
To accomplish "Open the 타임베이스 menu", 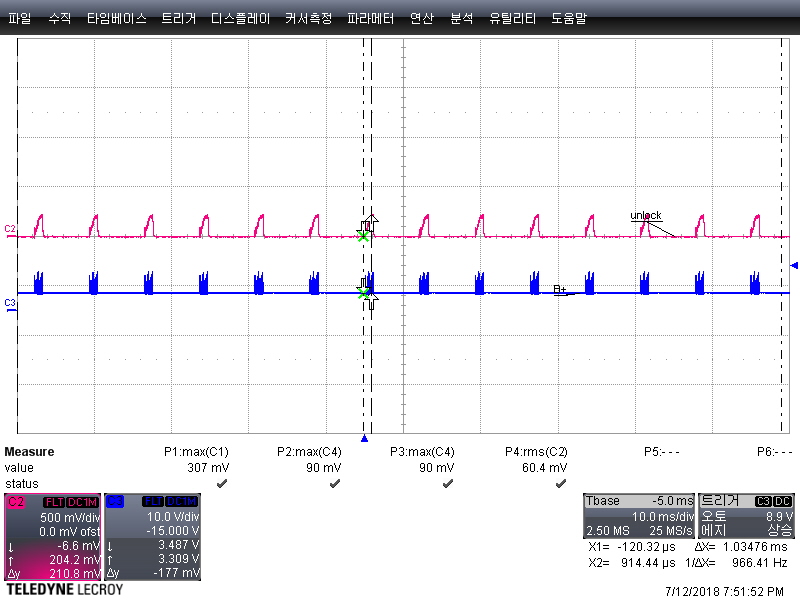I will point(116,19).
